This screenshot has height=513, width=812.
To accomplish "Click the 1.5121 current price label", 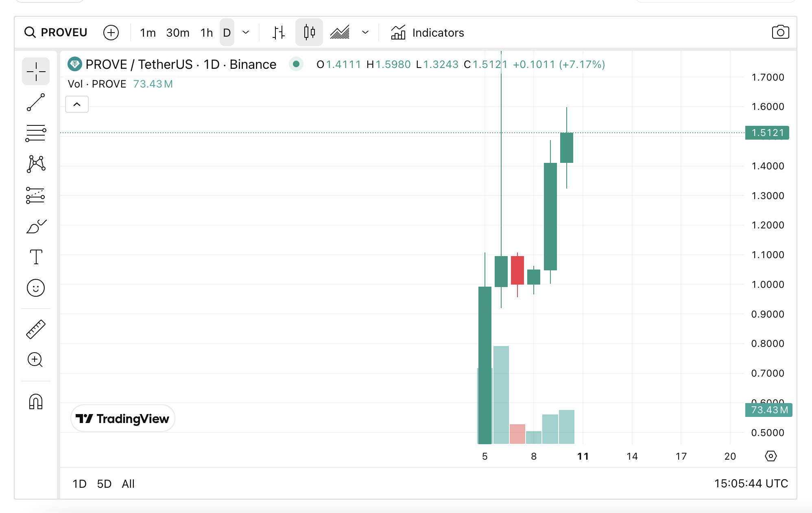I will [x=767, y=133].
